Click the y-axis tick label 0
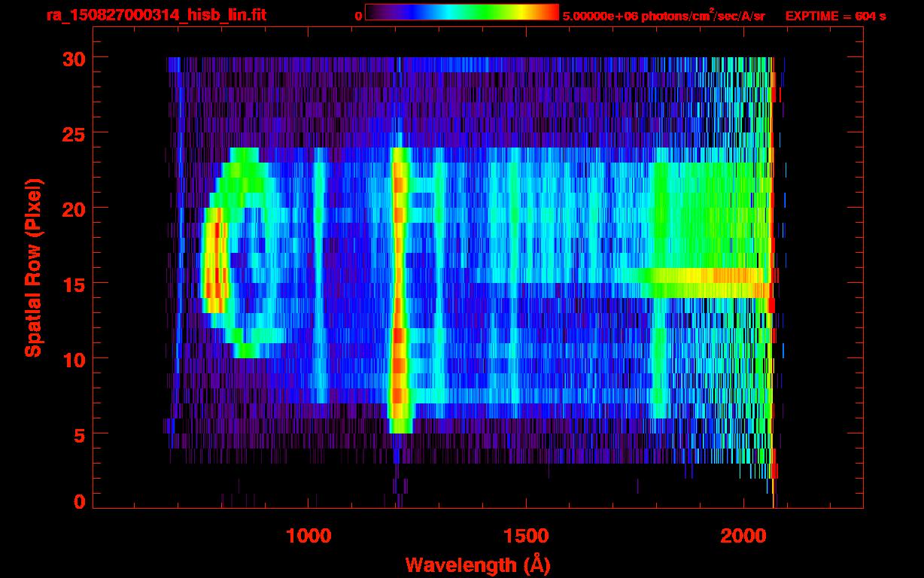Screen dimensions: 924x578 pos(80,501)
